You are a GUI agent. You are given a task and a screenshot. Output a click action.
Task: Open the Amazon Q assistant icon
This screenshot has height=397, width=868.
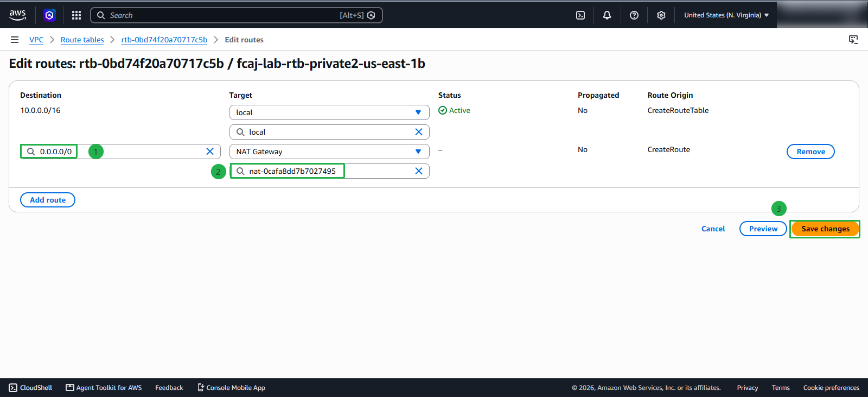click(x=49, y=15)
